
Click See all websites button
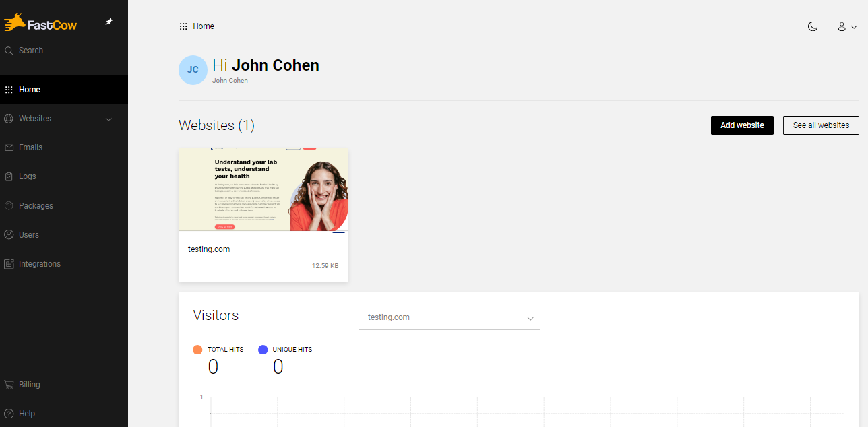coord(821,125)
